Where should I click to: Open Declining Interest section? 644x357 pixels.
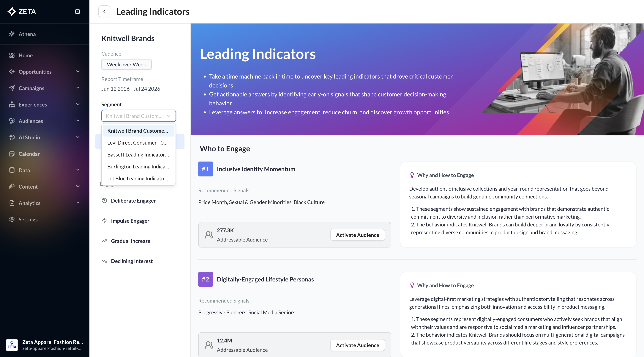click(140, 261)
